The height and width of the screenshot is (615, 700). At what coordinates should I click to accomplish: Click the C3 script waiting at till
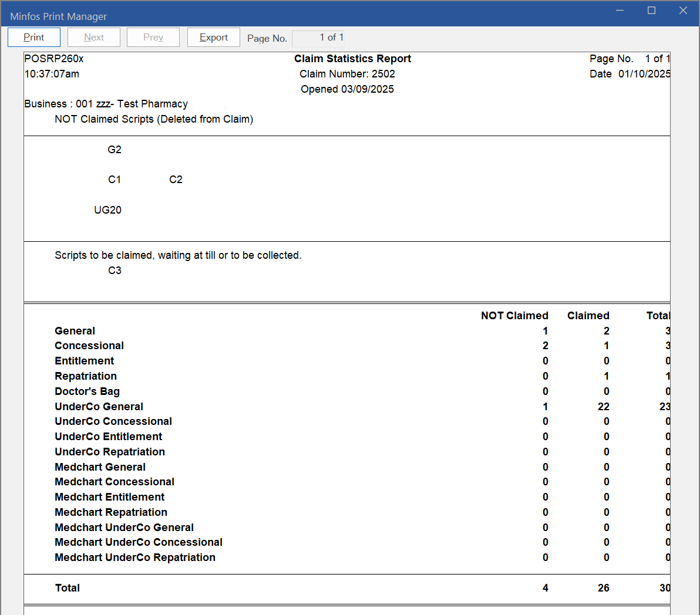click(115, 271)
